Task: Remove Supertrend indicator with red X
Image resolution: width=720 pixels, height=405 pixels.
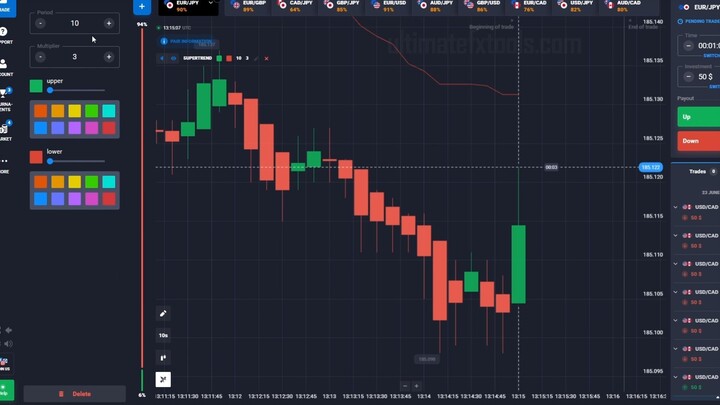Action: [x=266, y=58]
